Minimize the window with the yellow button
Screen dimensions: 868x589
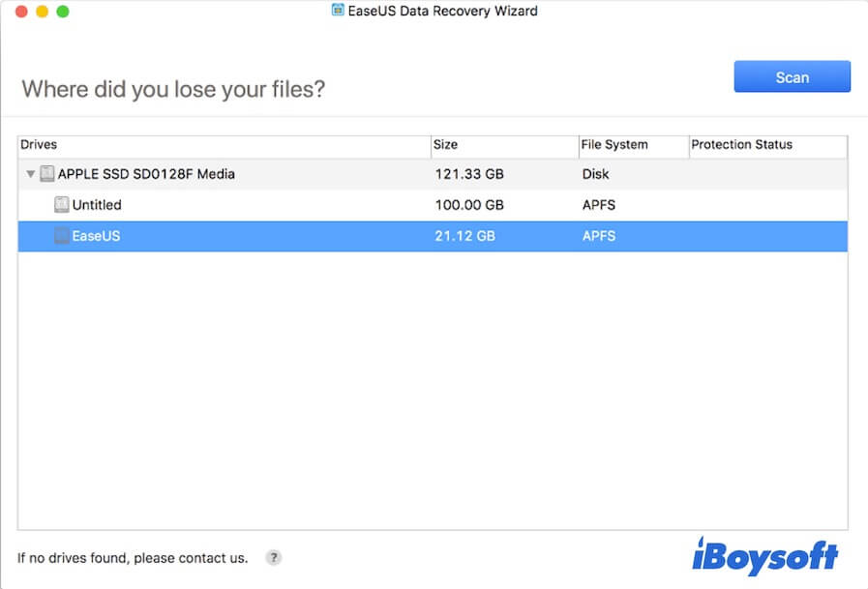pos(42,11)
